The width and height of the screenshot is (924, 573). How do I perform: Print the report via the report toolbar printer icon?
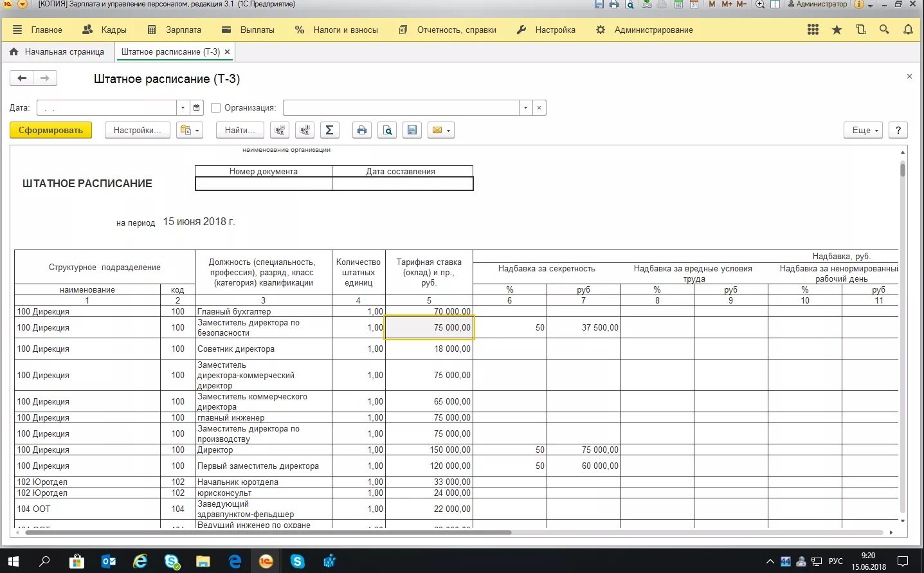coord(362,130)
